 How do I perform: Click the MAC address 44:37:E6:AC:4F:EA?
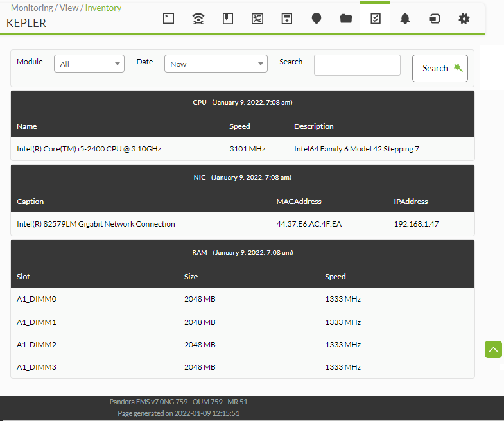(309, 224)
